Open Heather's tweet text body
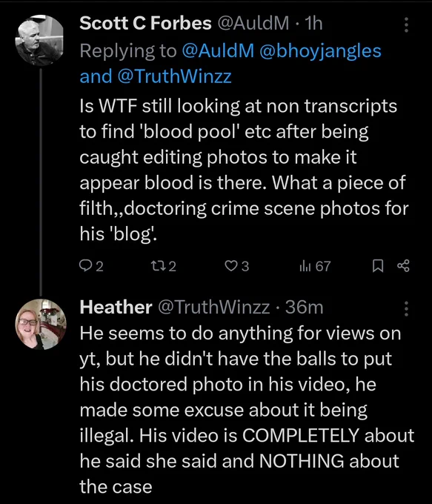The width and height of the screenshot is (432, 504). point(247,409)
